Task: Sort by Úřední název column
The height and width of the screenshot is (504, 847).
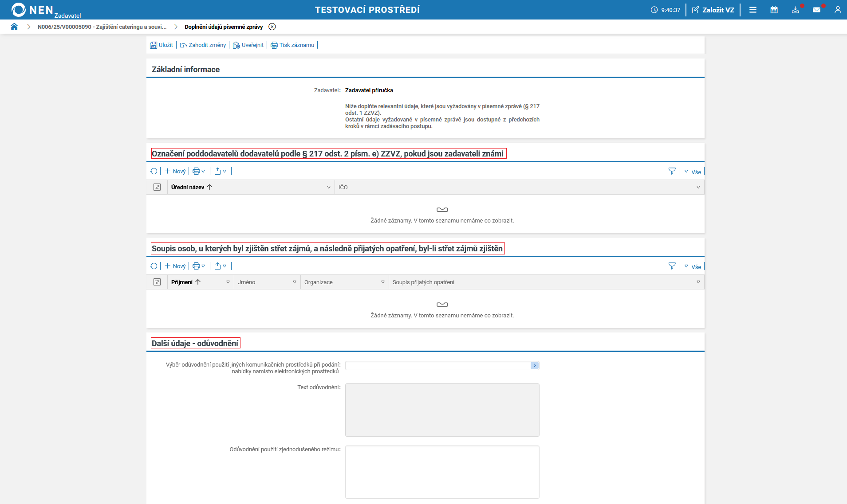Action: point(192,187)
